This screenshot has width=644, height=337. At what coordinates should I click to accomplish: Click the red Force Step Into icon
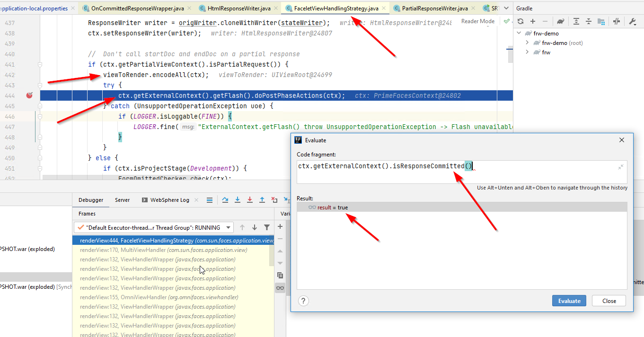click(249, 199)
